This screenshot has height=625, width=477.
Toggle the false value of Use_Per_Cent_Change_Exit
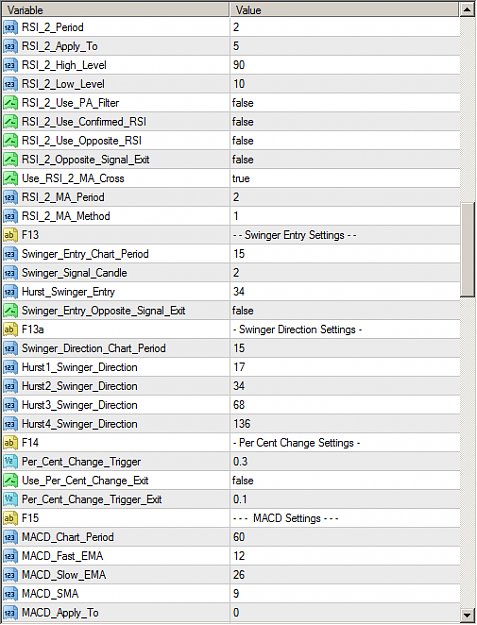point(243,481)
